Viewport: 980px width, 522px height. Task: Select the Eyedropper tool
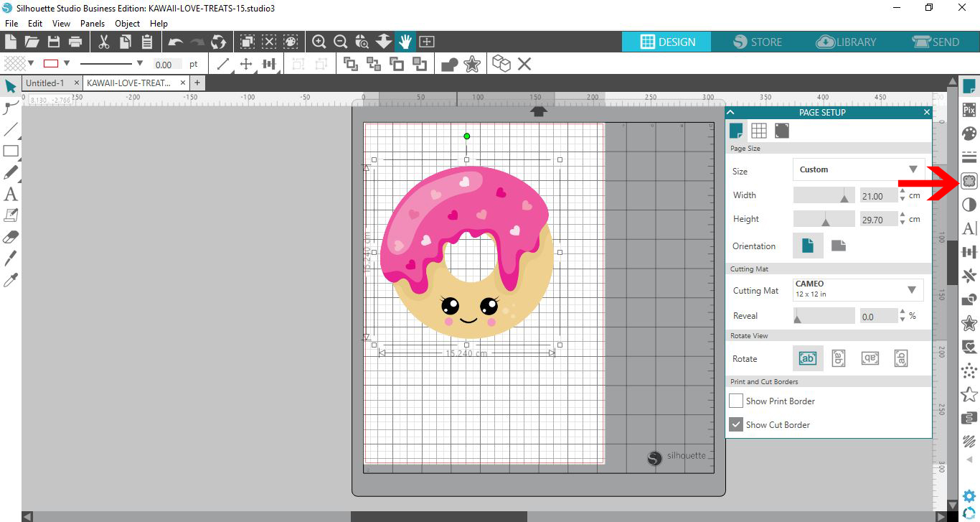coord(11,280)
